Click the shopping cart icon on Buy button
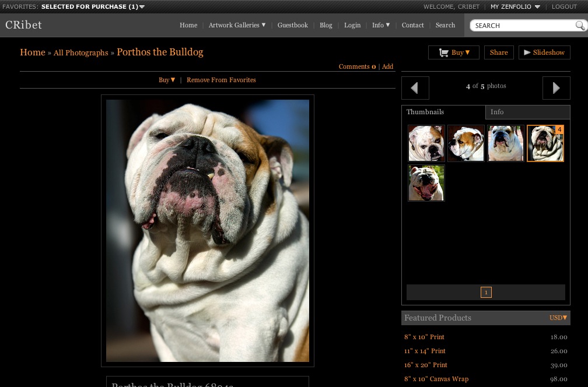 (x=444, y=52)
